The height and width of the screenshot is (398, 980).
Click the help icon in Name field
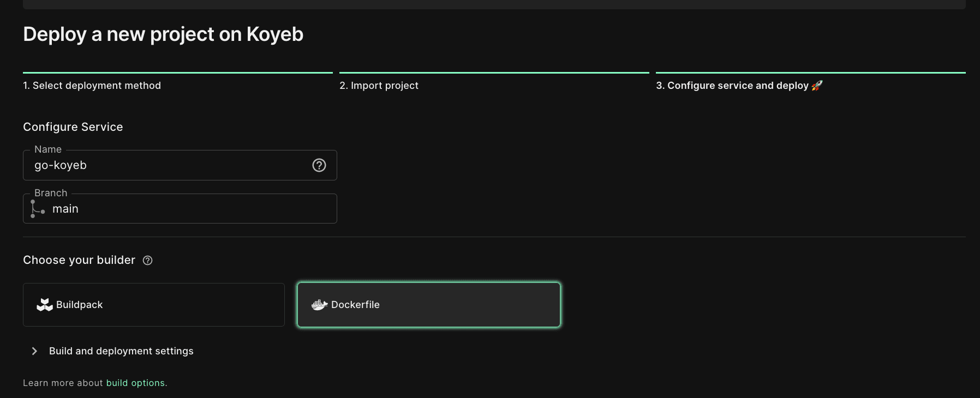pos(319,165)
